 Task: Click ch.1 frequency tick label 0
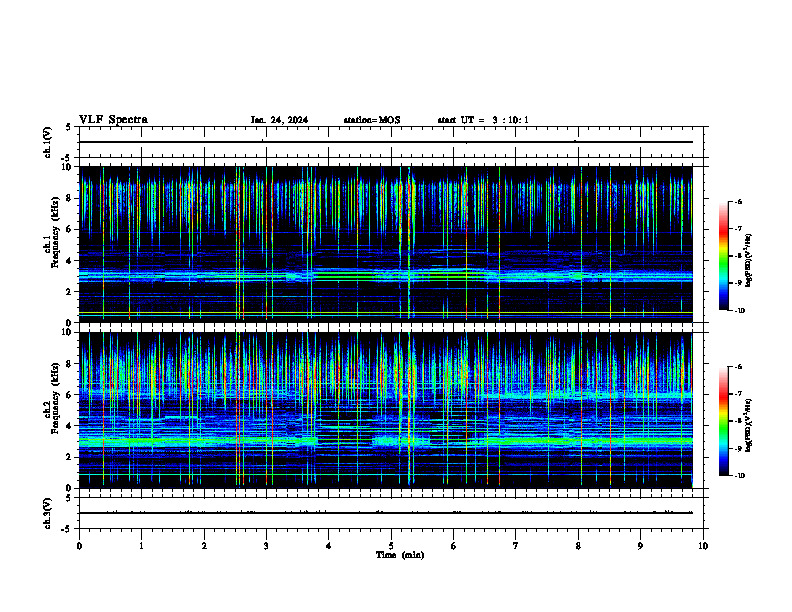coord(69,322)
